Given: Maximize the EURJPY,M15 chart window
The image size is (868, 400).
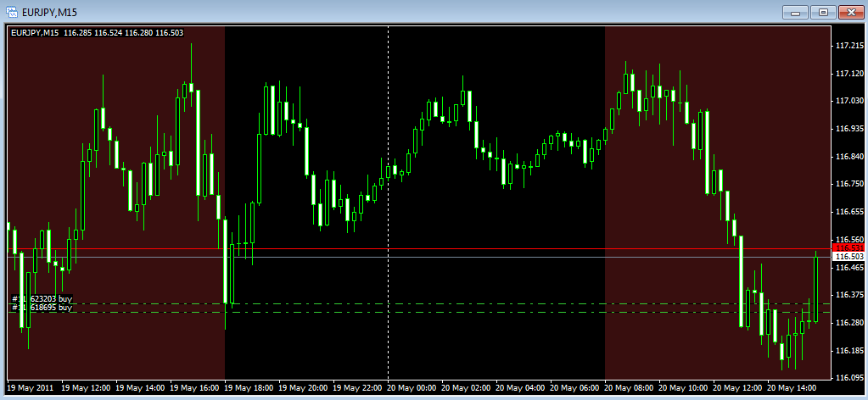Looking at the screenshot, I should pos(824,12).
